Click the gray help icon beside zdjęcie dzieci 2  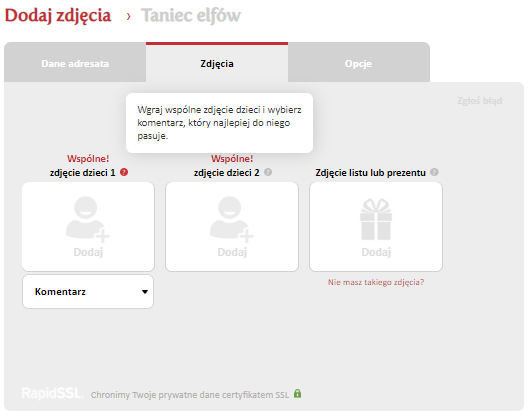268,172
